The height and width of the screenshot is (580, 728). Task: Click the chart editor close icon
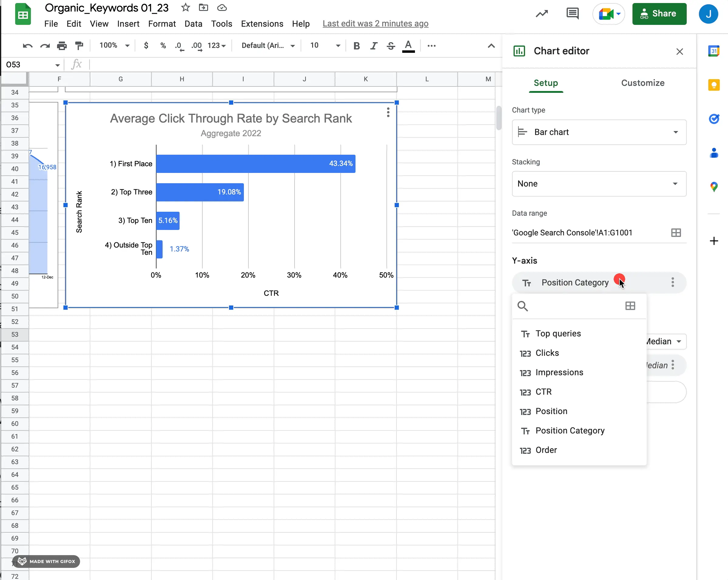tap(679, 51)
